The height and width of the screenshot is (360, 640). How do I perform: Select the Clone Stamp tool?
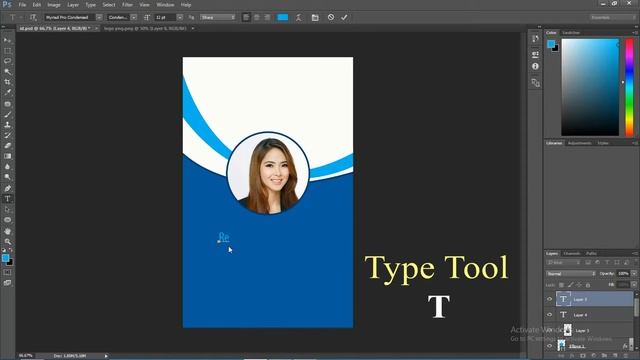click(x=7, y=124)
